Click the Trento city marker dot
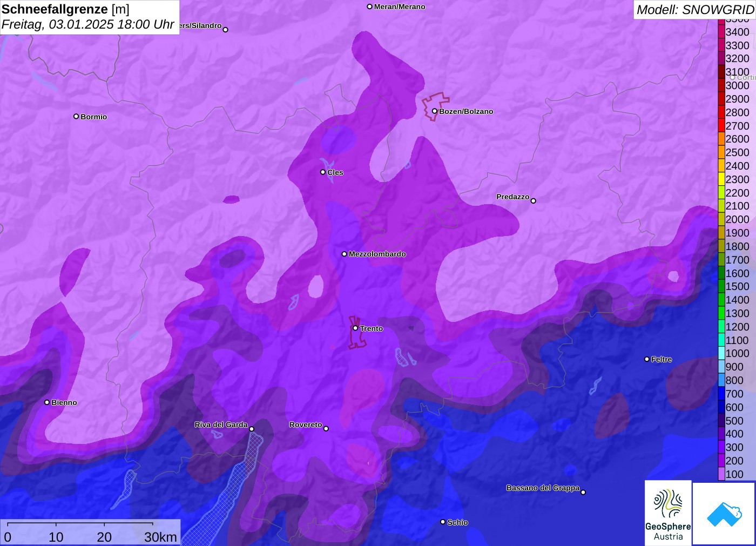This screenshot has height=546, width=756. tap(355, 328)
